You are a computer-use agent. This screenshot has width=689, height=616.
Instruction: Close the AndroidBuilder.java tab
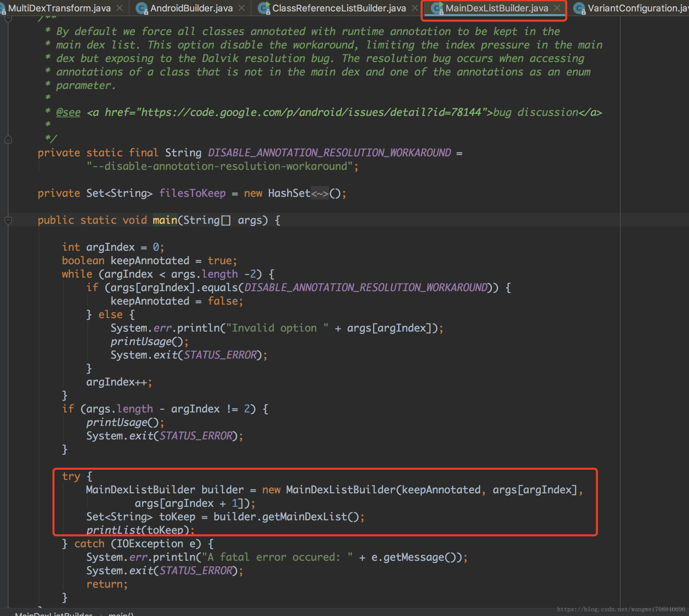coord(241,8)
